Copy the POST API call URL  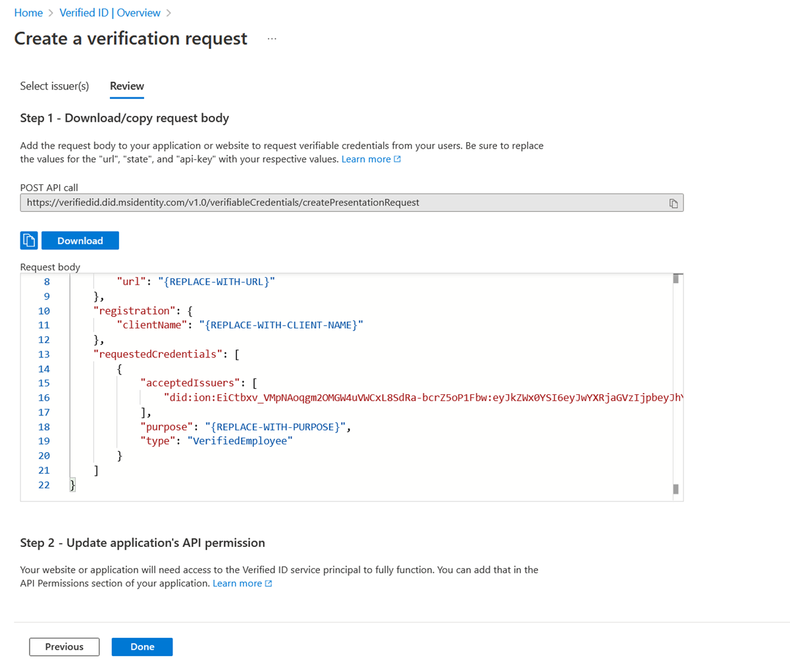[673, 203]
